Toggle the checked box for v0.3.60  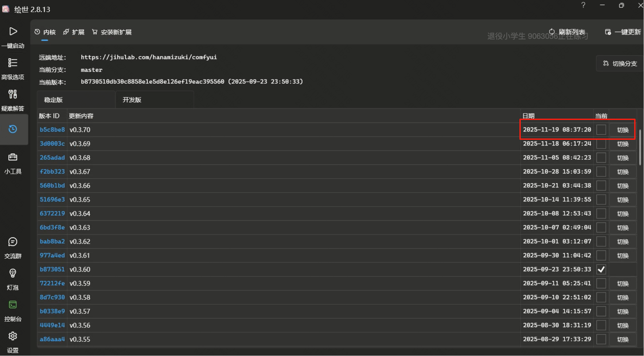pos(601,269)
